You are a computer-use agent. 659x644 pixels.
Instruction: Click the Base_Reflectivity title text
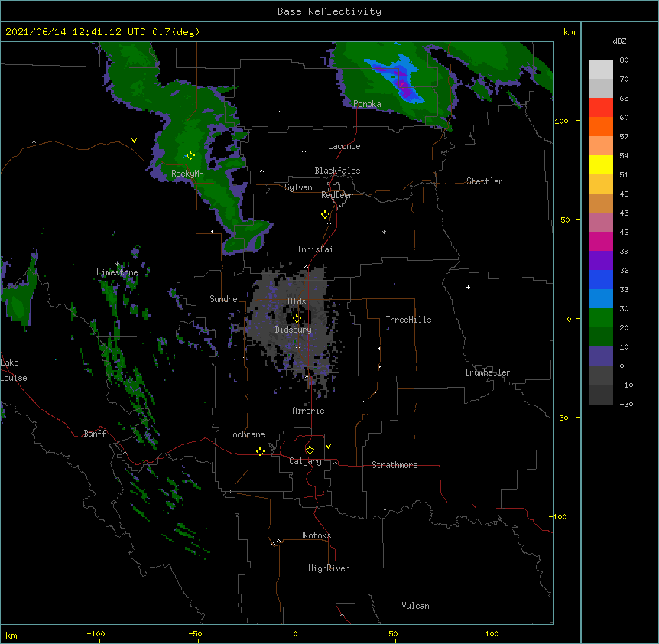[329, 11]
